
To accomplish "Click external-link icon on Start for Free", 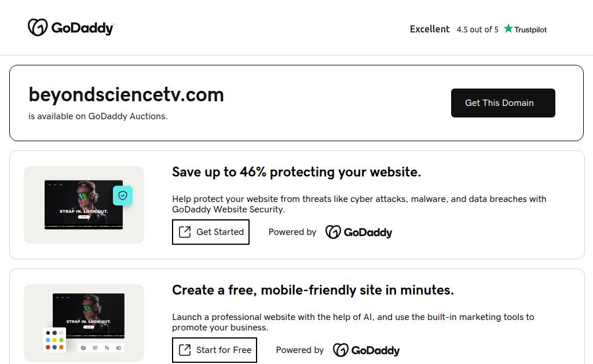I will 185,350.
